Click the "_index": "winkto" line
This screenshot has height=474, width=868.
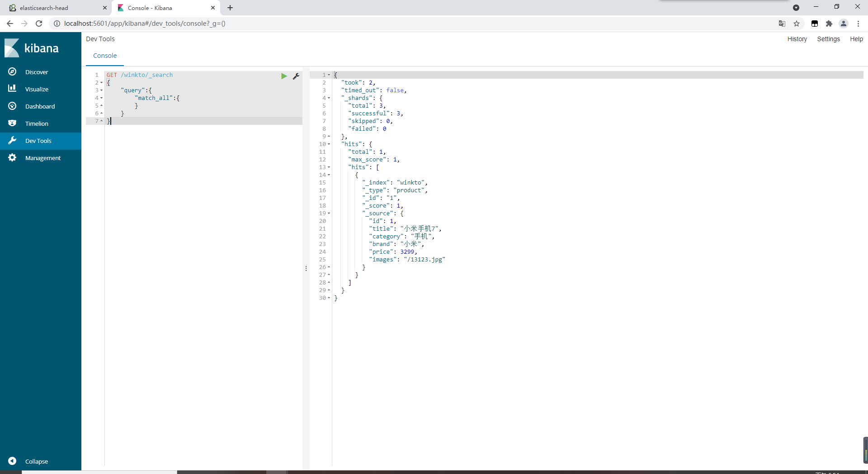point(395,183)
